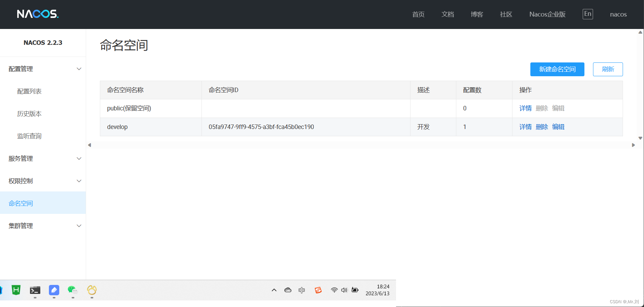
Task: View 详情 of develop namespace
Action: (526, 127)
